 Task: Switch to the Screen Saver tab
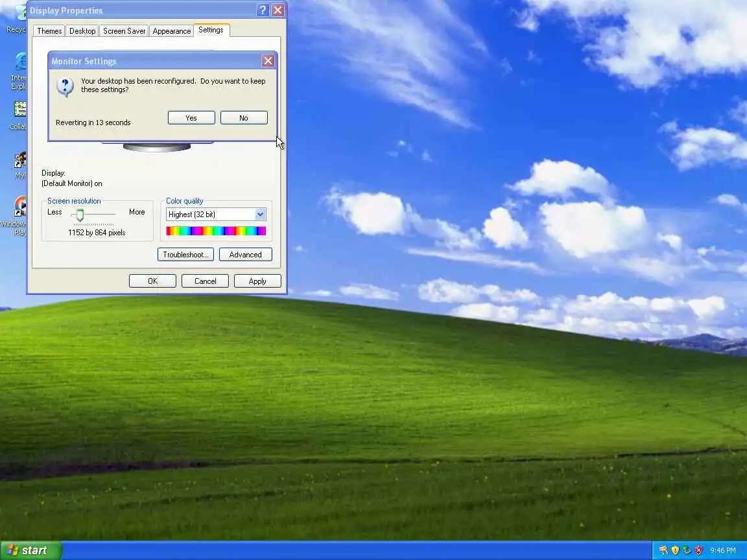pyautogui.click(x=124, y=31)
